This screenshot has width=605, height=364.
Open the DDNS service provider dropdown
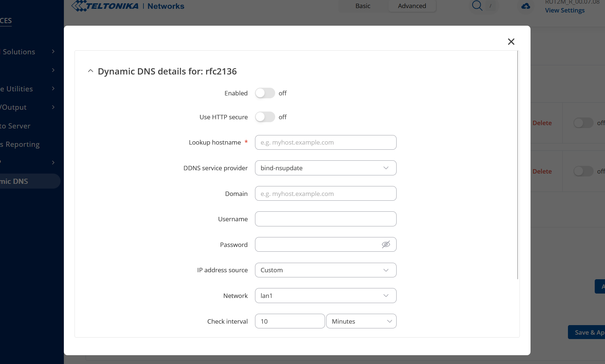click(x=326, y=168)
